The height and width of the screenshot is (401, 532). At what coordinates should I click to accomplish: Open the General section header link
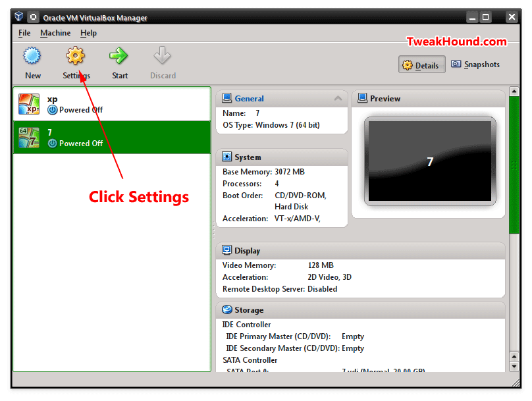249,99
